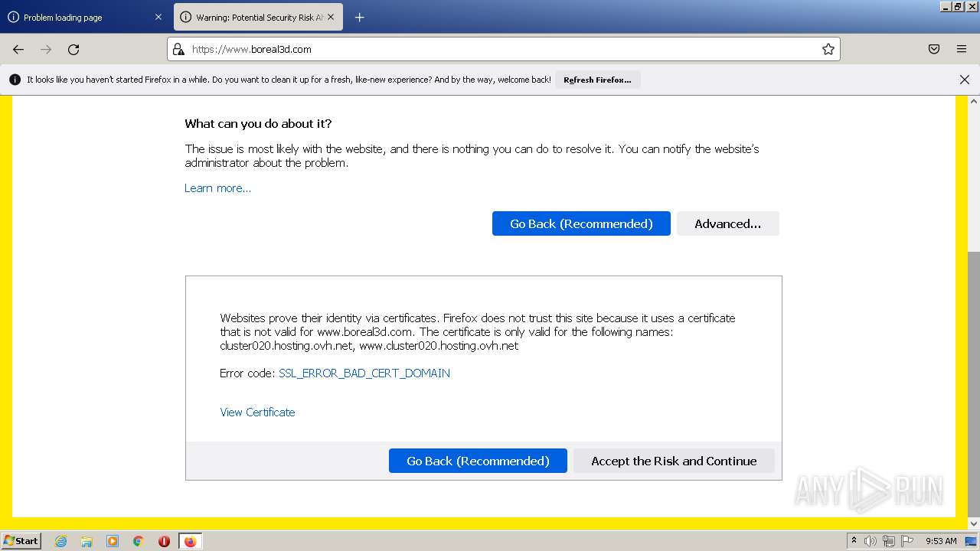Open the Windows Start menu
The image size is (980, 551).
[21, 541]
